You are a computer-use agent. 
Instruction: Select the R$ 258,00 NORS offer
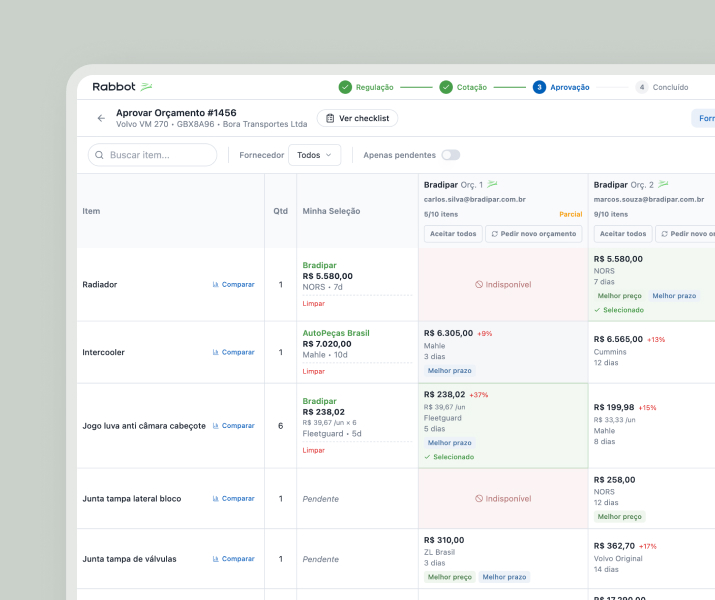[652, 499]
